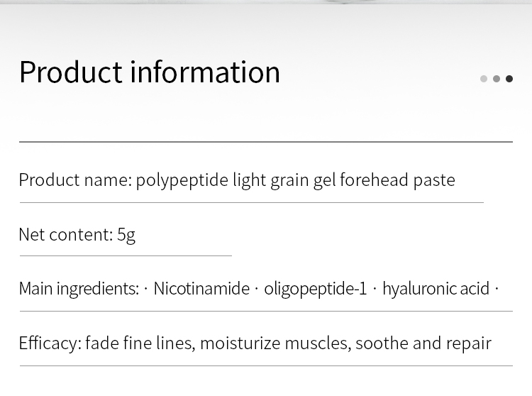The width and height of the screenshot is (532, 396).
Task: Click the bullet dot before Nicotinamide
Action: click(146, 289)
